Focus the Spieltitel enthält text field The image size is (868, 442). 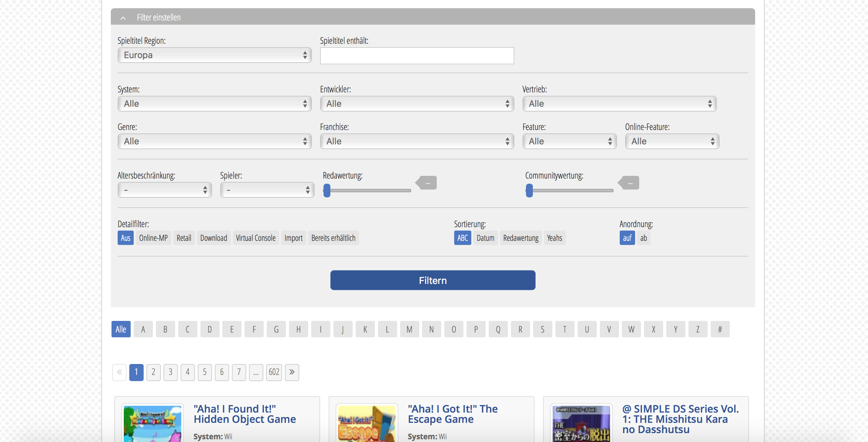[417, 56]
